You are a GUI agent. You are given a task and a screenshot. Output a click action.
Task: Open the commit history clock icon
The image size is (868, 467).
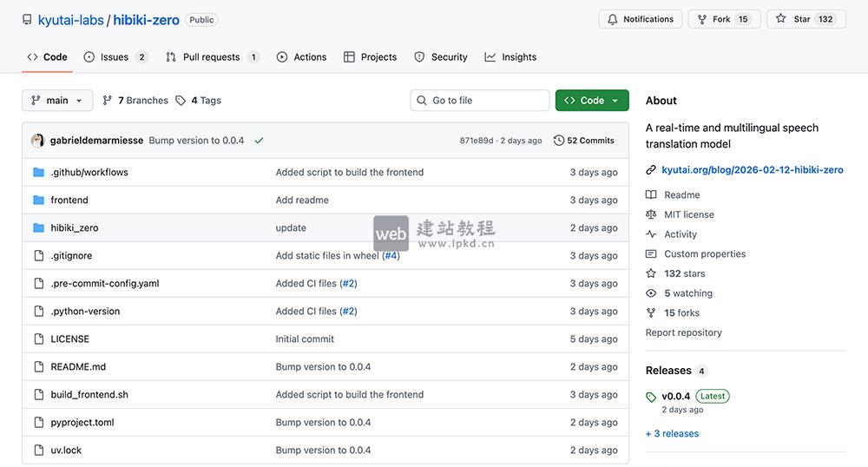tap(559, 141)
